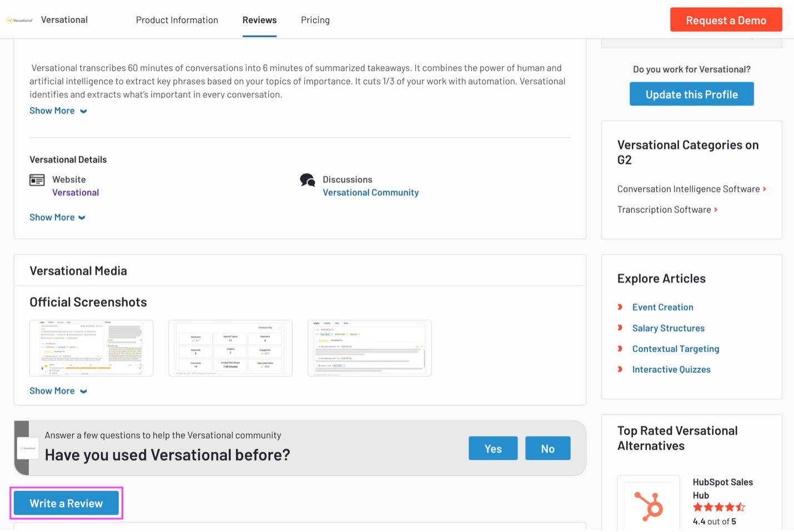Open Transcription Software category
The width and height of the screenshot is (794, 532).
[x=667, y=210]
